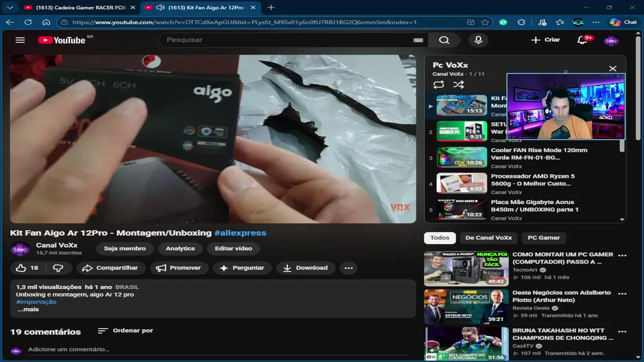Image resolution: width=644 pixels, height=362 pixels.
Task: Click the search magnifier button
Action: [444, 40]
